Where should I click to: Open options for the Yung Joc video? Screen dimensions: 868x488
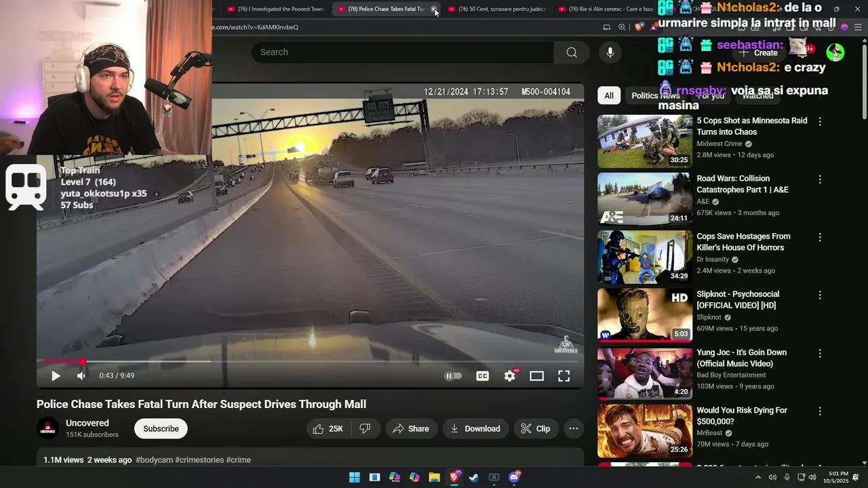[820, 353]
